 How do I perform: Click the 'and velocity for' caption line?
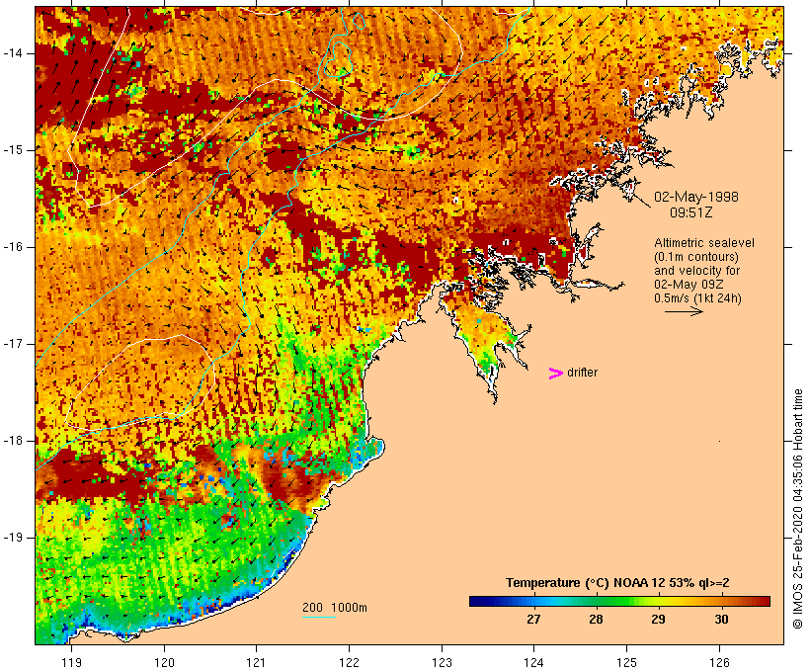coord(696,271)
